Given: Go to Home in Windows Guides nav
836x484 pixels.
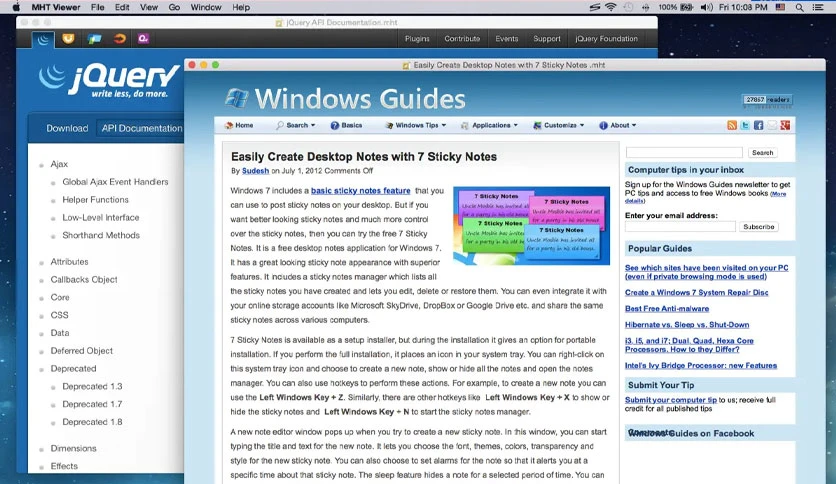Looking at the screenshot, I should (239, 125).
